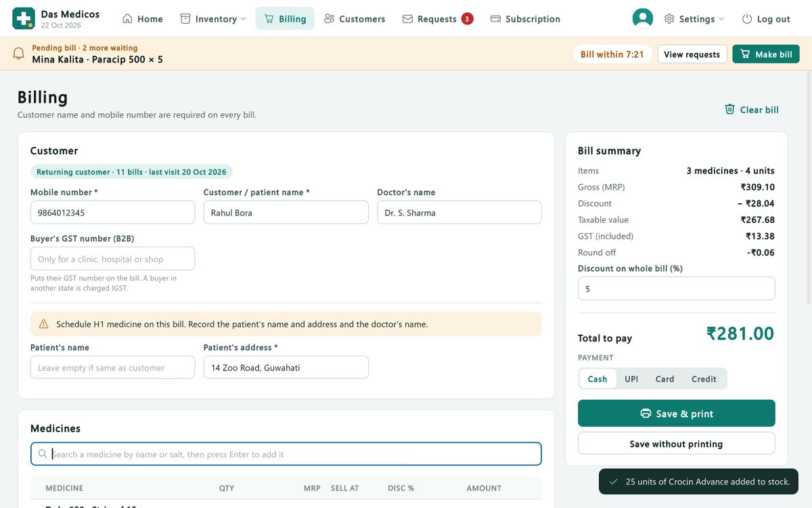The width and height of the screenshot is (812, 508).
Task: Click '3 medicines · 4 units' text
Action: click(x=731, y=171)
